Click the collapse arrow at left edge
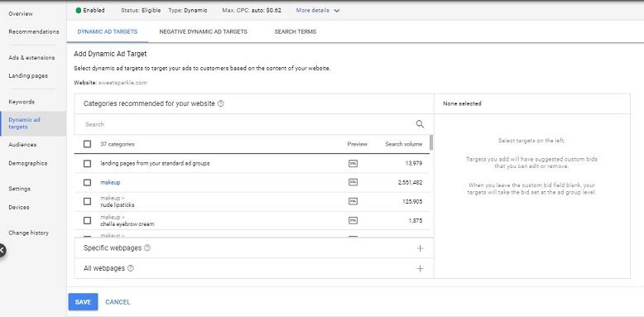This screenshot has height=317, width=644. [x=2, y=250]
